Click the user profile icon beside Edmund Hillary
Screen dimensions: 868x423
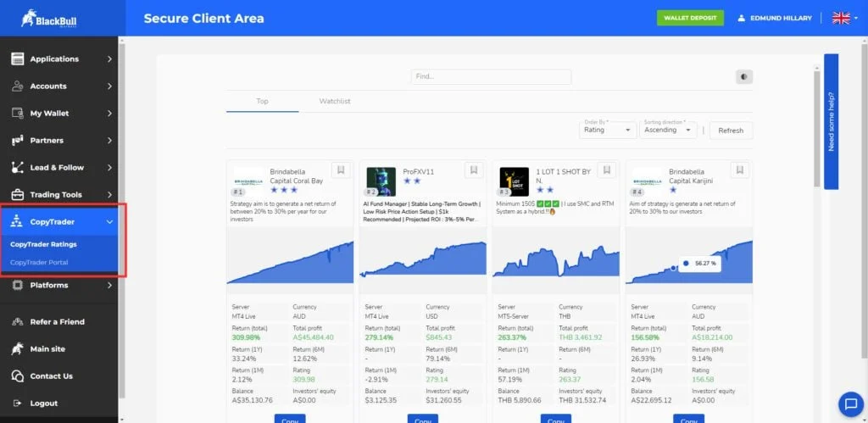coord(741,19)
